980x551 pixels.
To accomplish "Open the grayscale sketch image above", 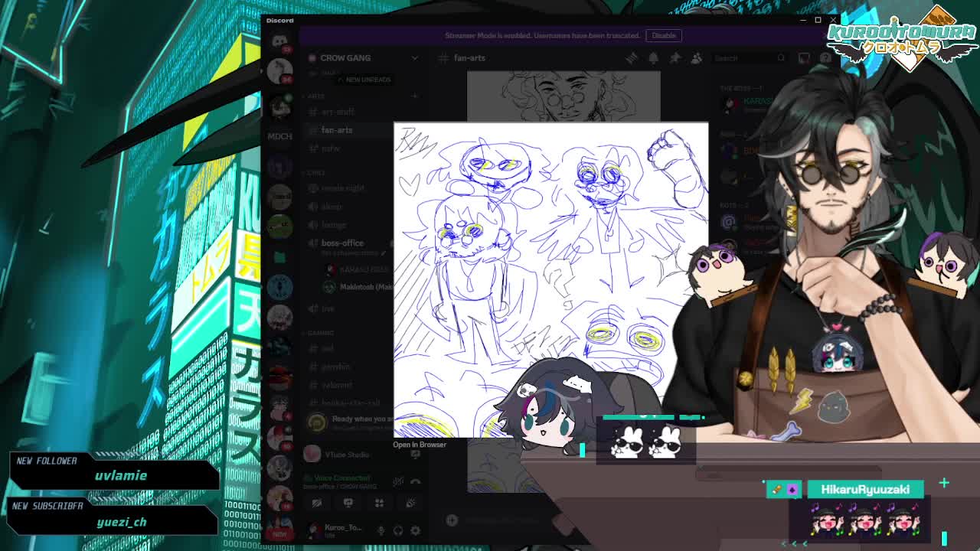I will 563,96.
